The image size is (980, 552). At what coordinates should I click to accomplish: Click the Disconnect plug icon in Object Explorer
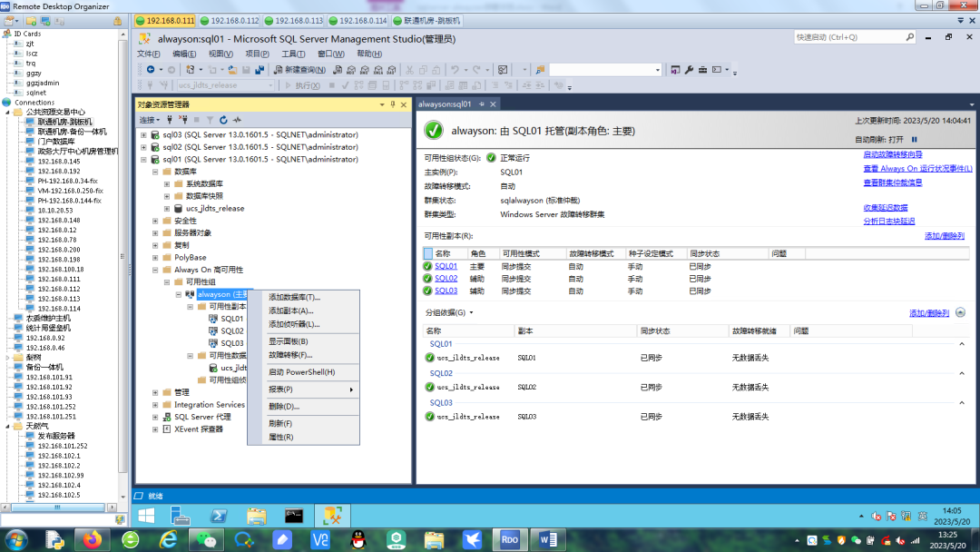(183, 120)
